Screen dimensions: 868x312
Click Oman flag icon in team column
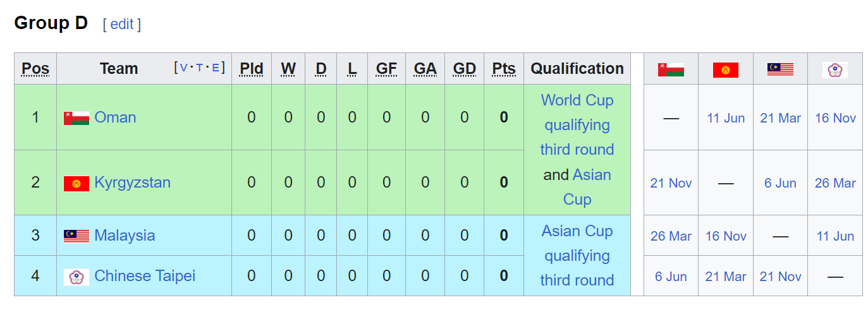click(76, 118)
